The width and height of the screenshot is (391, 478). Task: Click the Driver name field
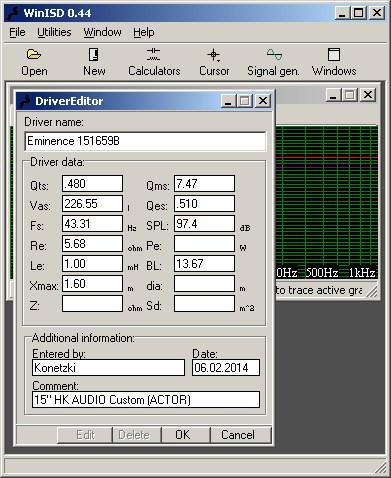(145, 141)
